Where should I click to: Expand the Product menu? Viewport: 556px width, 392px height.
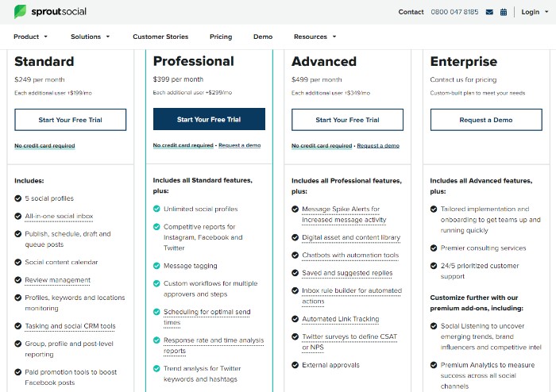30,37
